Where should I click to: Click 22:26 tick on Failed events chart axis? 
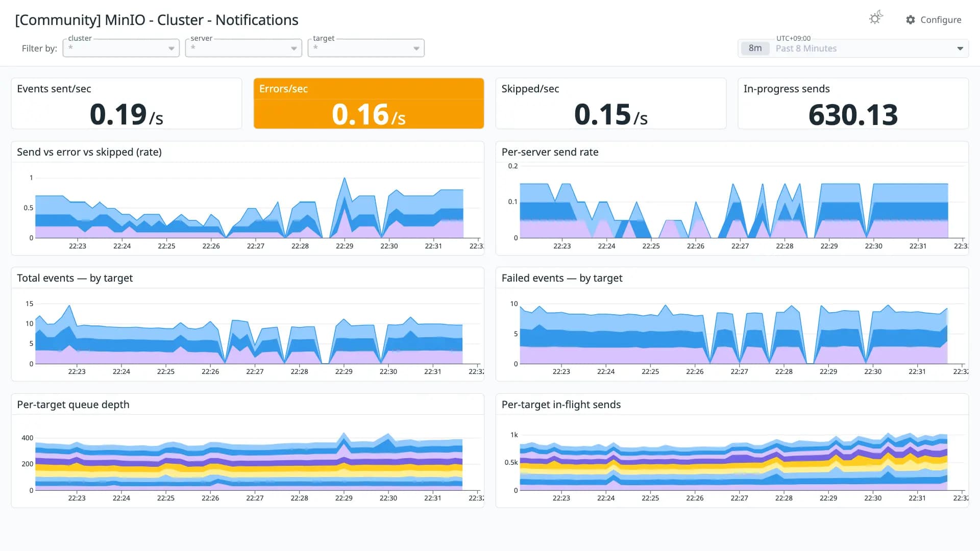(x=695, y=371)
